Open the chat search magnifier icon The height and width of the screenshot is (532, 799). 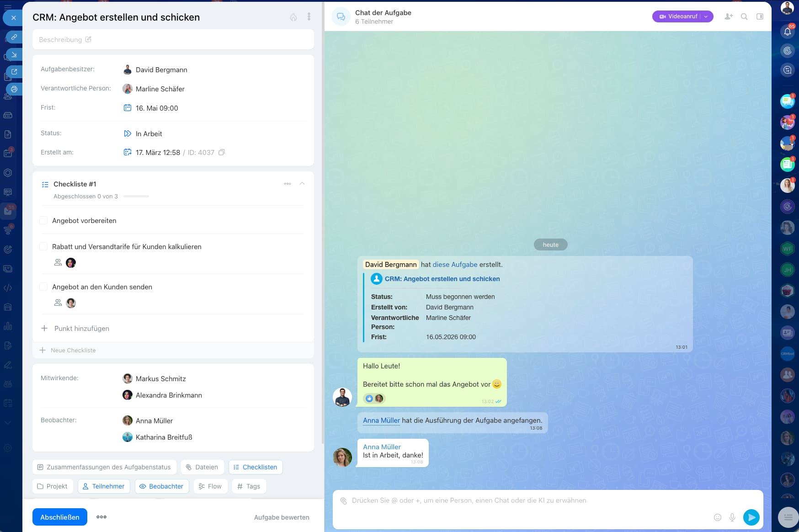[744, 16]
